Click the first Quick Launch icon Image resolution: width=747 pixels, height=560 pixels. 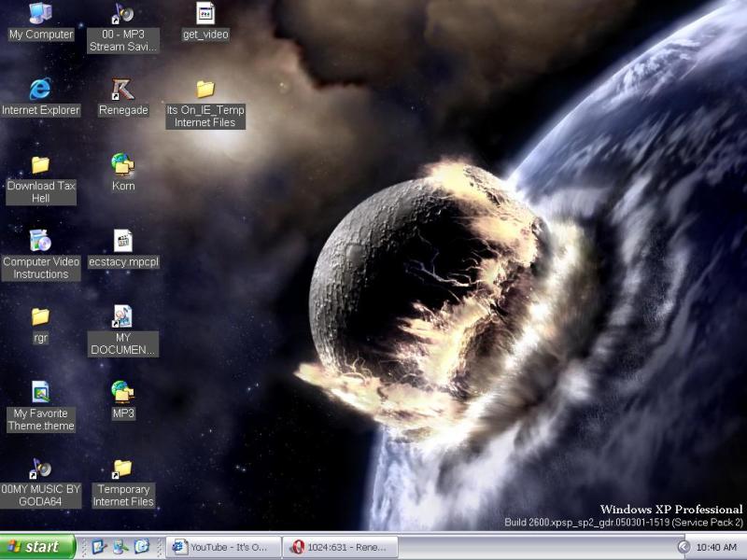99,547
